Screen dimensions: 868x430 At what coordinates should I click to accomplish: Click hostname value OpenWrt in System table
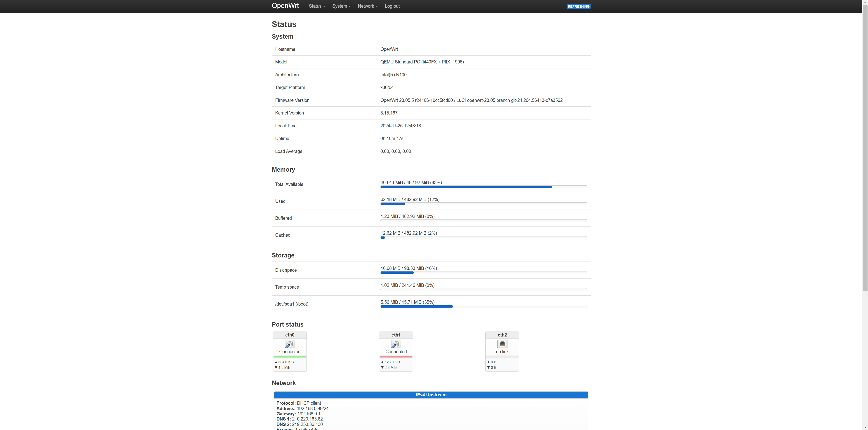click(389, 49)
